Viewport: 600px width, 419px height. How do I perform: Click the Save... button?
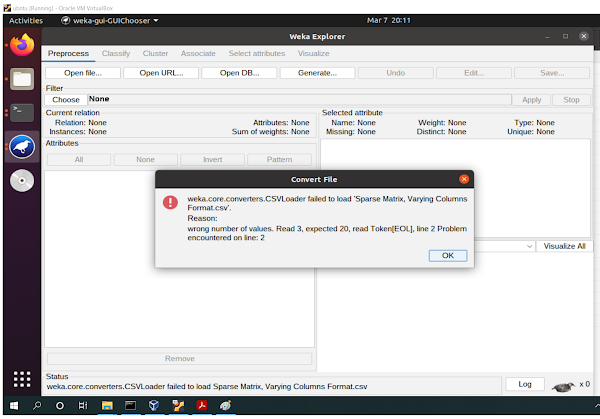coord(552,73)
